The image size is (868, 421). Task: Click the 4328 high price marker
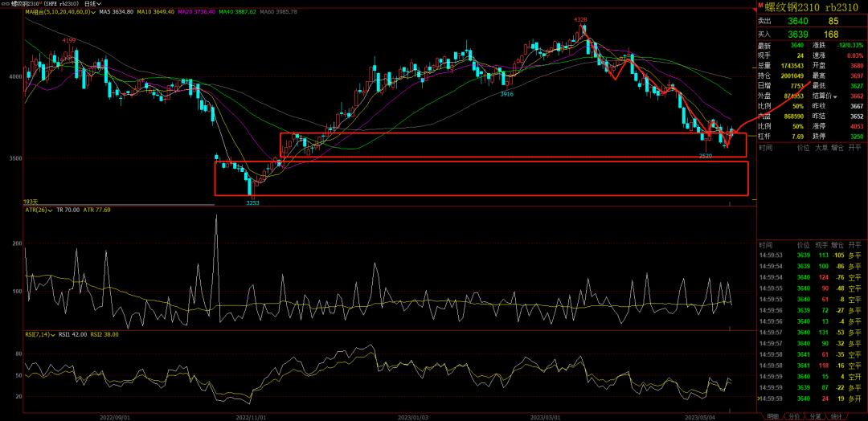pos(580,18)
